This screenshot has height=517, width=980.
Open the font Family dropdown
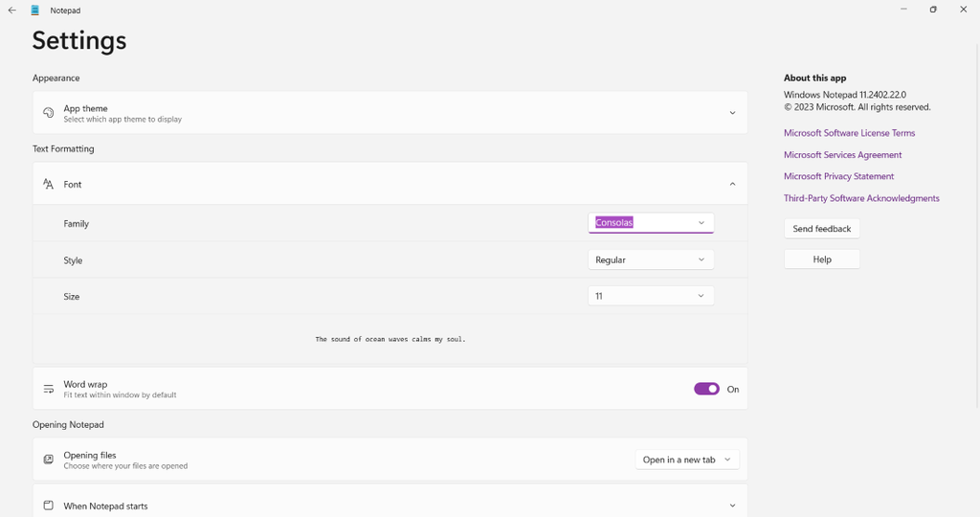pyautogui.click(x=651, y=223)
